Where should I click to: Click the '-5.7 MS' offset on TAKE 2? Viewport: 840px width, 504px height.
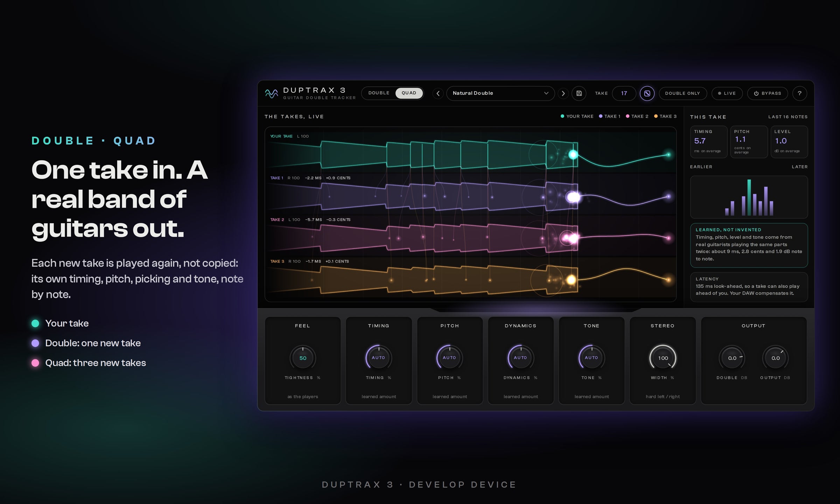[314, 219]
